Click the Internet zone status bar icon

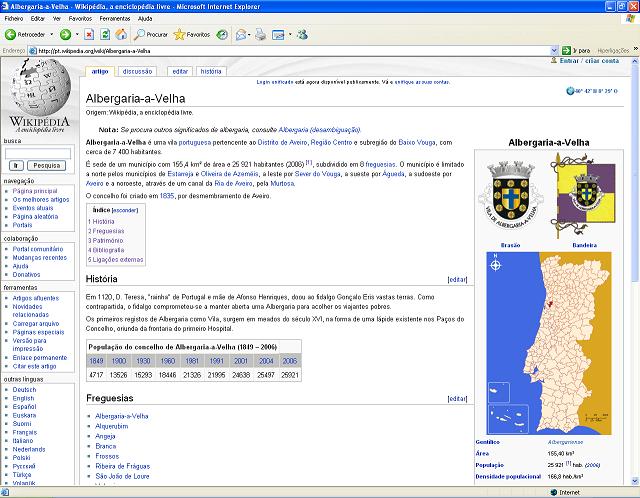[553, 492]
